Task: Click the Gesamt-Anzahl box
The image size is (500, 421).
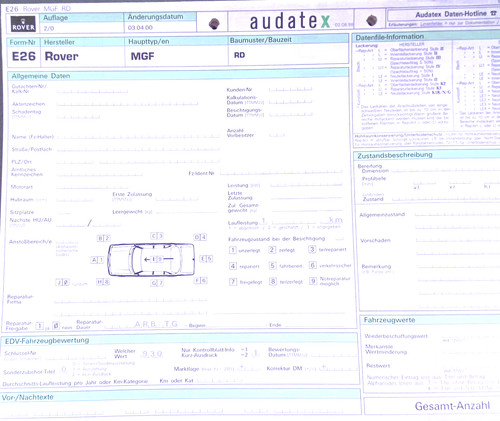Action: click(x=432, y=406)
